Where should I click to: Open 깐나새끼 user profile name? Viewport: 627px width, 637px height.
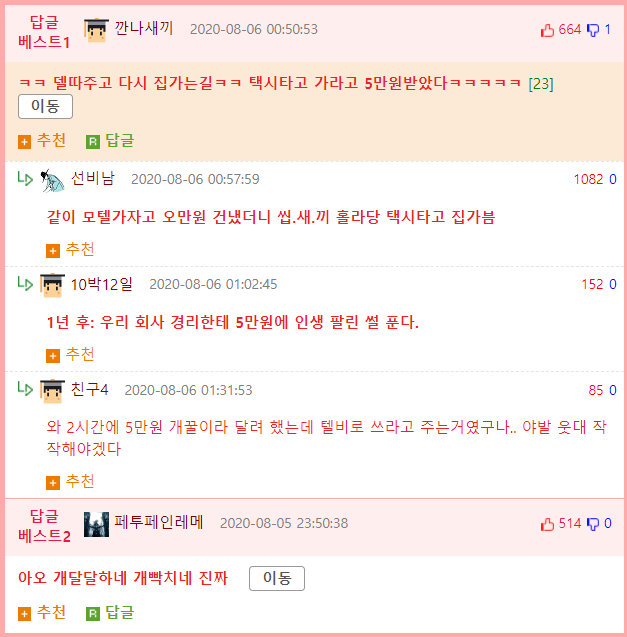pos(144,28)
